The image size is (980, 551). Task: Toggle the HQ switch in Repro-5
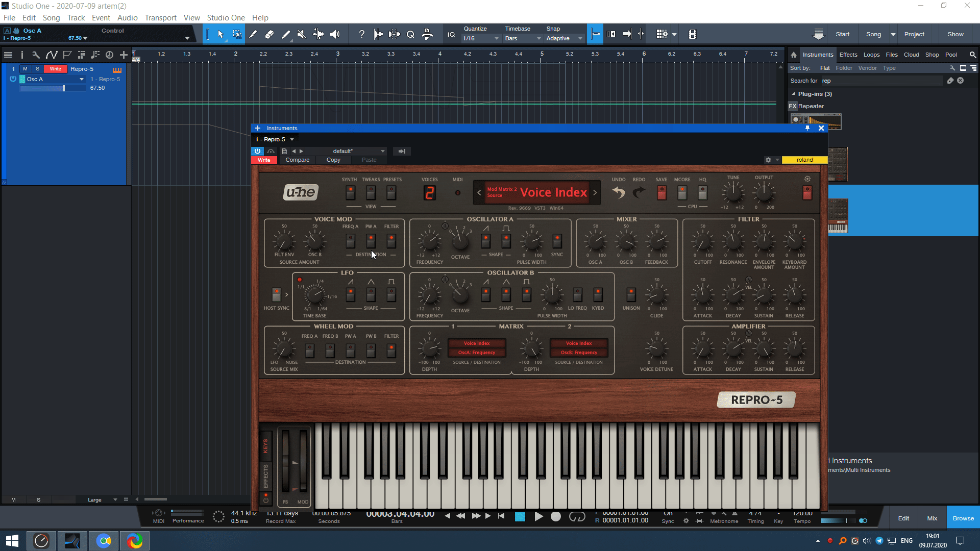pos(702,192)
